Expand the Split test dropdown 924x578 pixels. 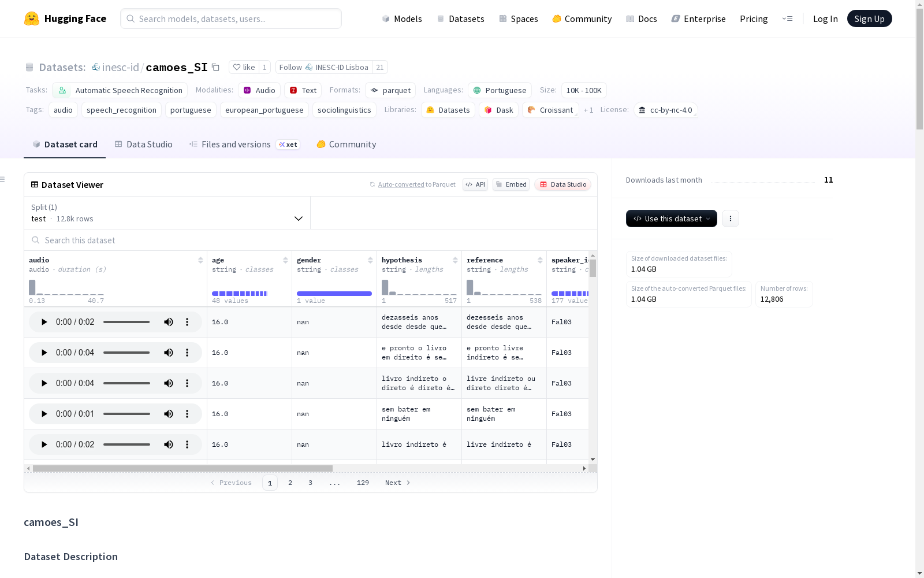click(x=167, y=213)
